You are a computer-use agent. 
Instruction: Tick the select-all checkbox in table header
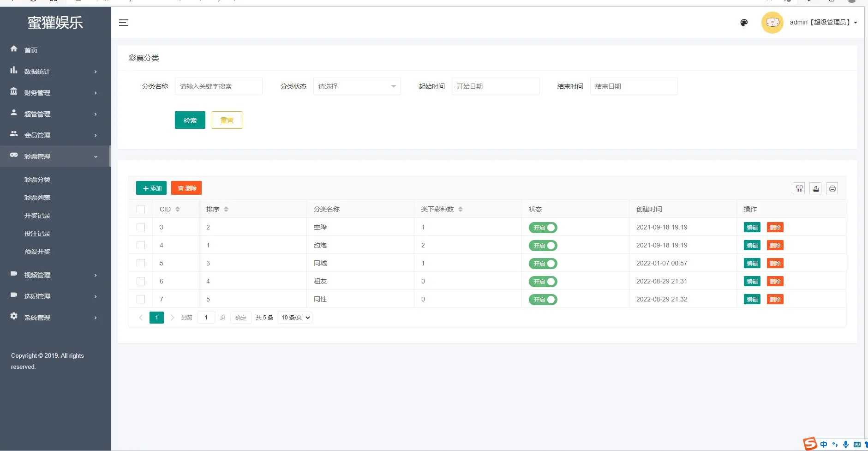141,209
